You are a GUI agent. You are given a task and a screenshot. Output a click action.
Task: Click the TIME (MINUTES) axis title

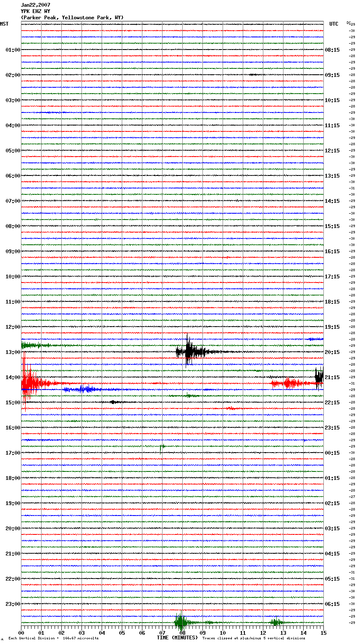pos(177,638)
